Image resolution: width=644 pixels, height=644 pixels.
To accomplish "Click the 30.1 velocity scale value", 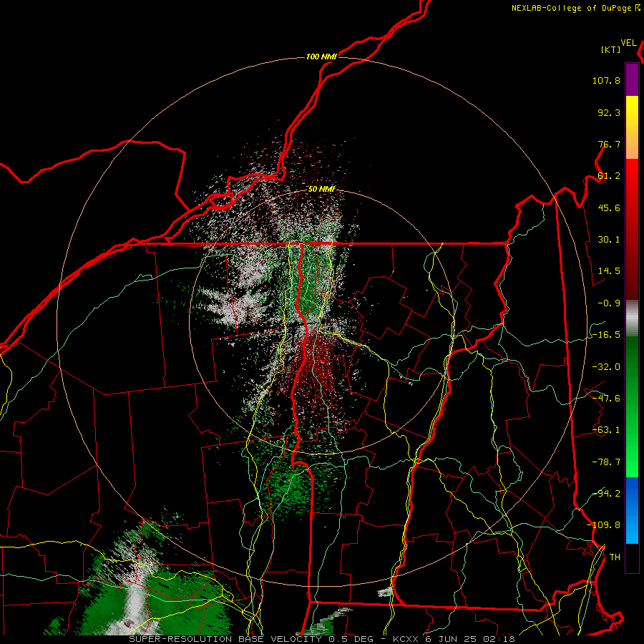I will click(x=609, y=240).
